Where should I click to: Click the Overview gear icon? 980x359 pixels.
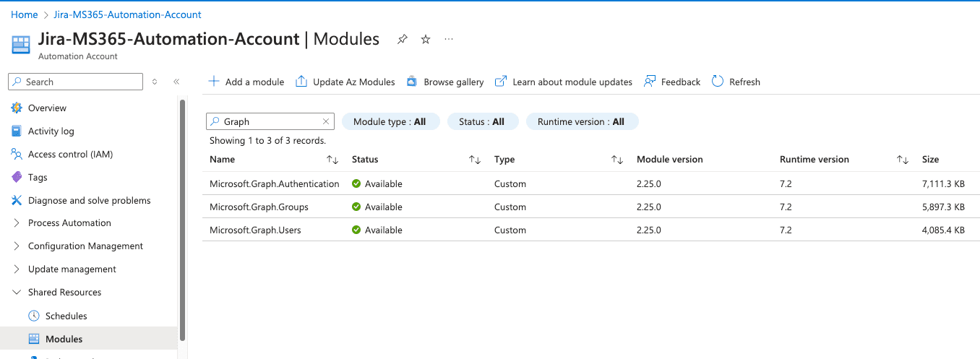17,108
